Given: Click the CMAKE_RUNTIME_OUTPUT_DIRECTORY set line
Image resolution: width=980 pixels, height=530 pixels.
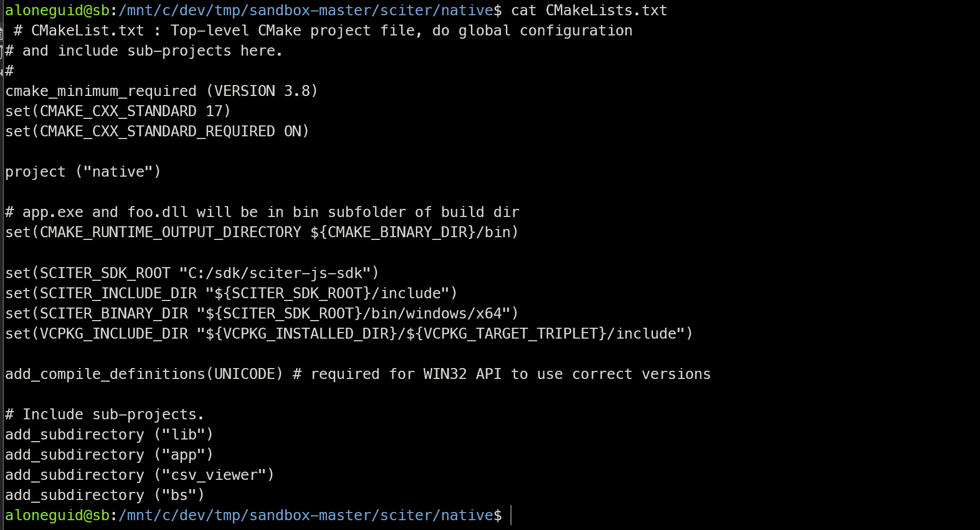Looking at the screenshot, I should (262, 232).
